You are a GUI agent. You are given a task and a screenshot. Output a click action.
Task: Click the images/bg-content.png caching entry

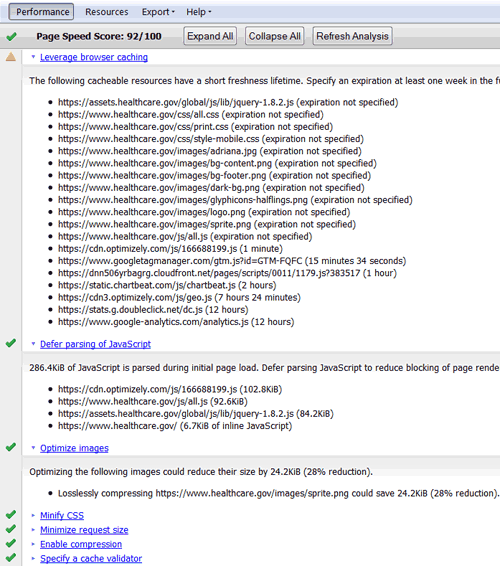pos(217,164)
